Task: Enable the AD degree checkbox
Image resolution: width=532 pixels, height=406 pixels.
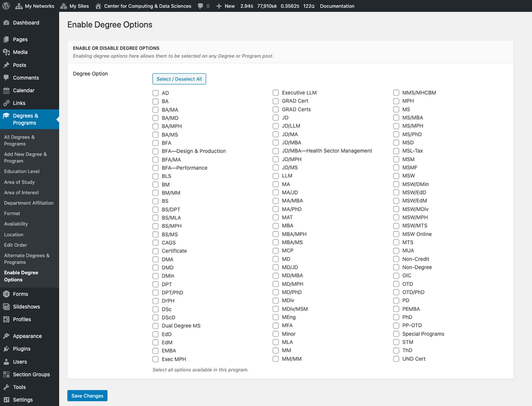Action: click(x=155, y=93)
